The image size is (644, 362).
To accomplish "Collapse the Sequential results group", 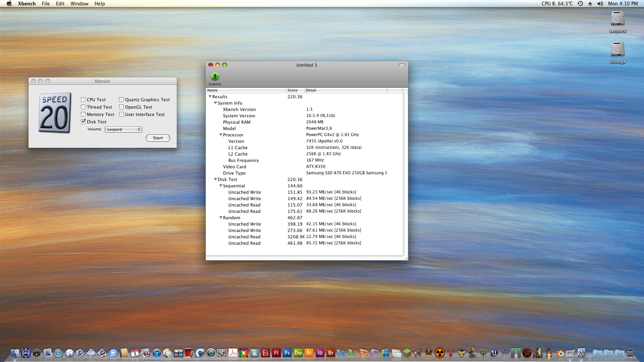I will (221, 186).
